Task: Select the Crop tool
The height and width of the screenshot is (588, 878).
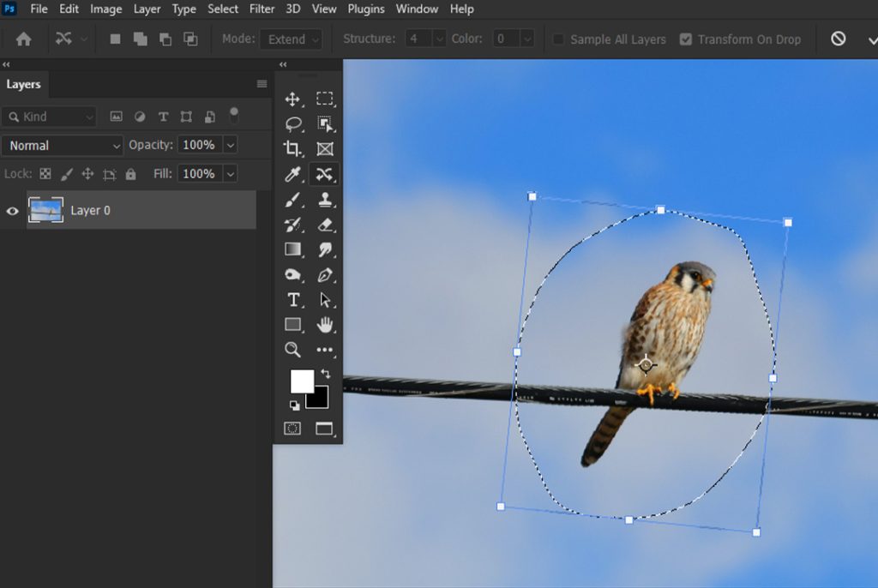Action: (292, 148)
